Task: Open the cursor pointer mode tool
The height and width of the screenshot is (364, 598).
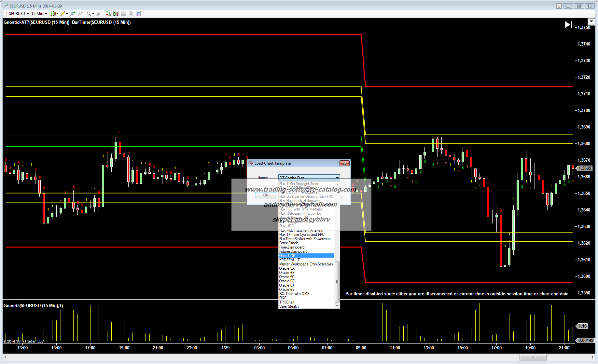Action: click(x=89, y=14)
